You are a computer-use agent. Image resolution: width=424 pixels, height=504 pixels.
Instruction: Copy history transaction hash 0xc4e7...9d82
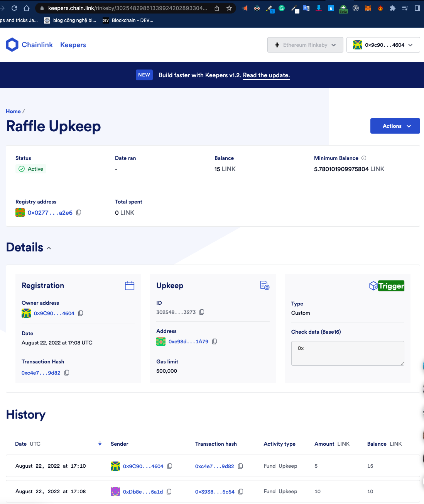[240, 466]
